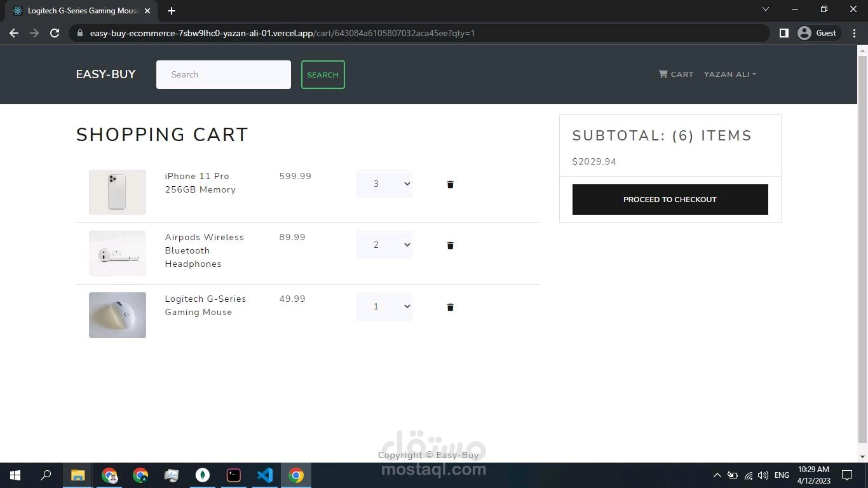Go to EASY-BUY home via brand logo
Image resolution: width=868 pixels, height=488 pixels.
point(105,74)
